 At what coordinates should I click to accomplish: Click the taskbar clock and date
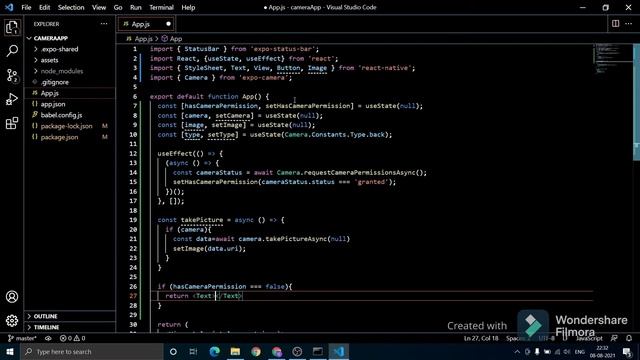click(x=602, y=351)
